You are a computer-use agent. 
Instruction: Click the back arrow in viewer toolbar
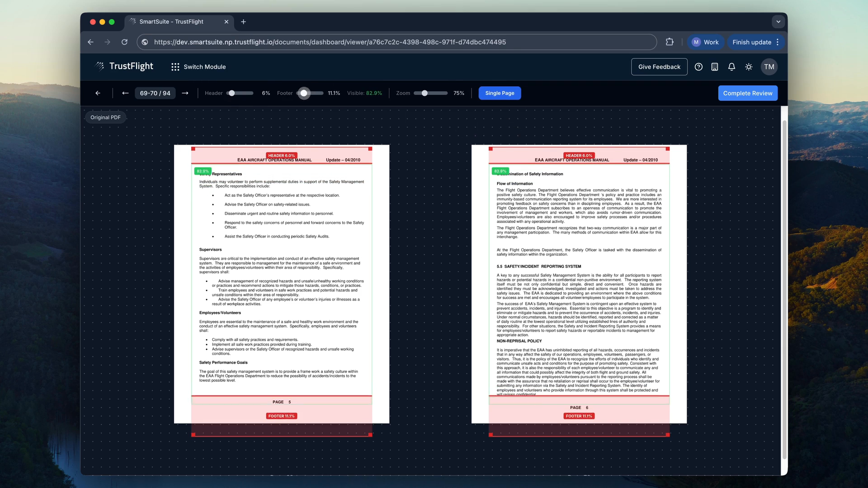[x=98, y=93]
